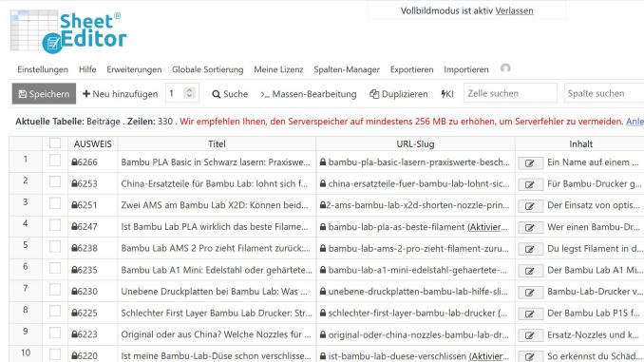The image size is (644, 362).
Task: Click the Speichern button
Action: (x=44, y=94)
